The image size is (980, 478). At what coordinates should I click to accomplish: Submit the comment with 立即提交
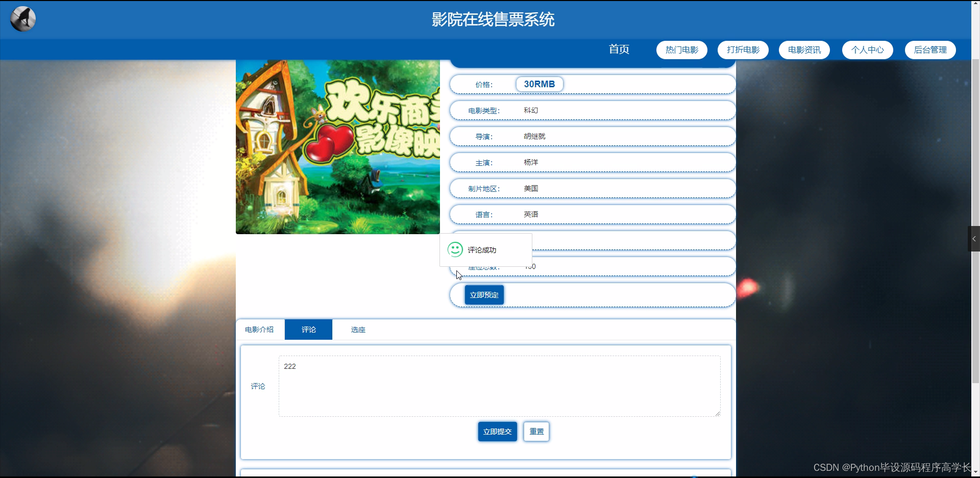tap(497, 431)
